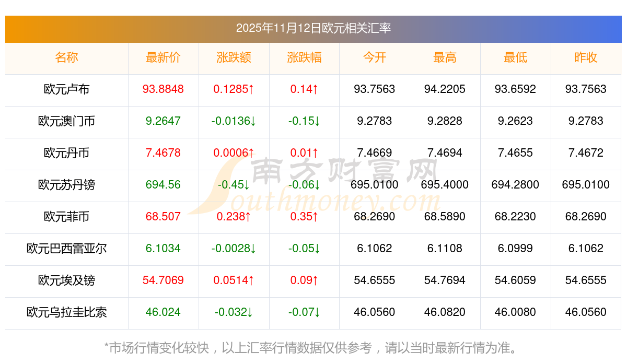Click change amount 0.238↑

tap(234, 217)
